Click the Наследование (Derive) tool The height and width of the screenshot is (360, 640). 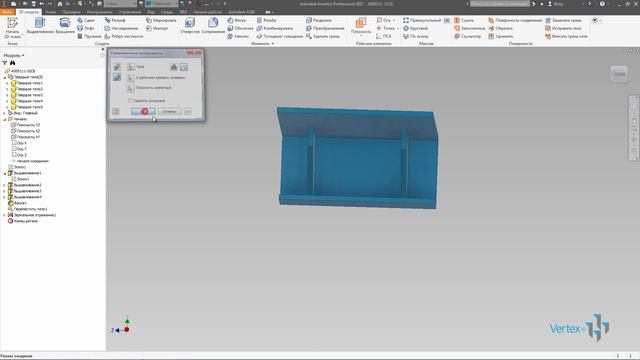click(121, 28)
